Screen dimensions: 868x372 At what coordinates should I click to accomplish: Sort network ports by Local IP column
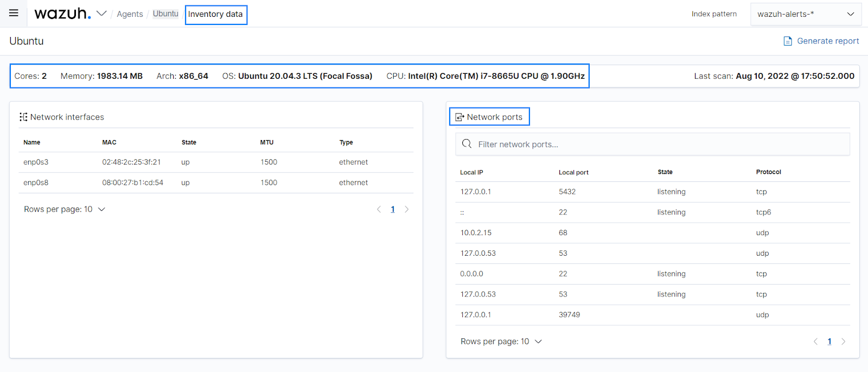[x=471, y=172]
